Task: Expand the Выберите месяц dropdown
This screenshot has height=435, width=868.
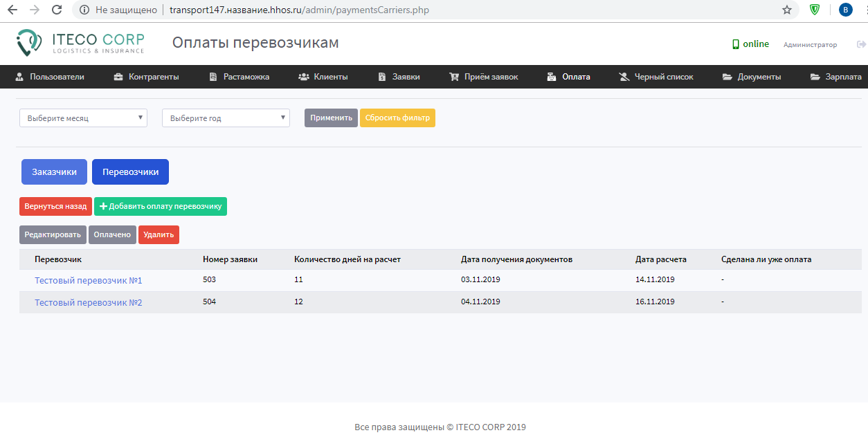Action: 83,118
